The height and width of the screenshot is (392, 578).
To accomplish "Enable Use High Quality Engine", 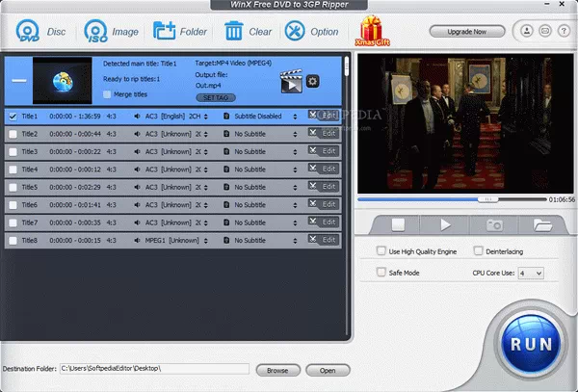I will click(x=381, y=251).
